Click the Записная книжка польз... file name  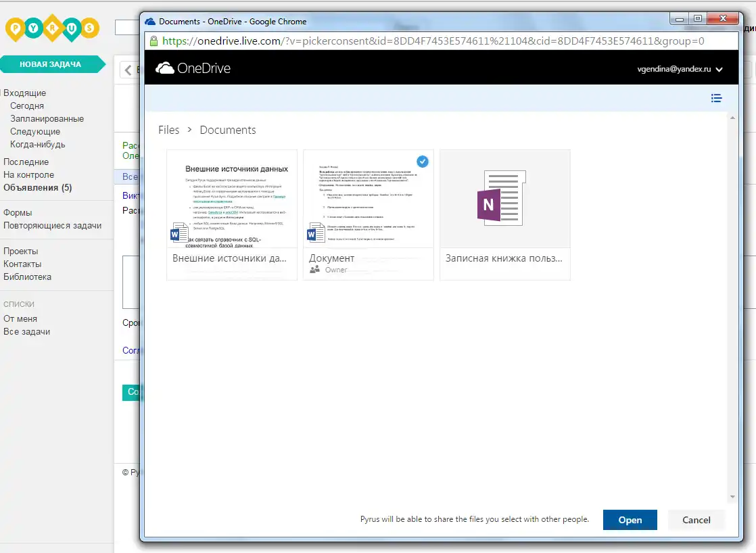tap(504, 258)
